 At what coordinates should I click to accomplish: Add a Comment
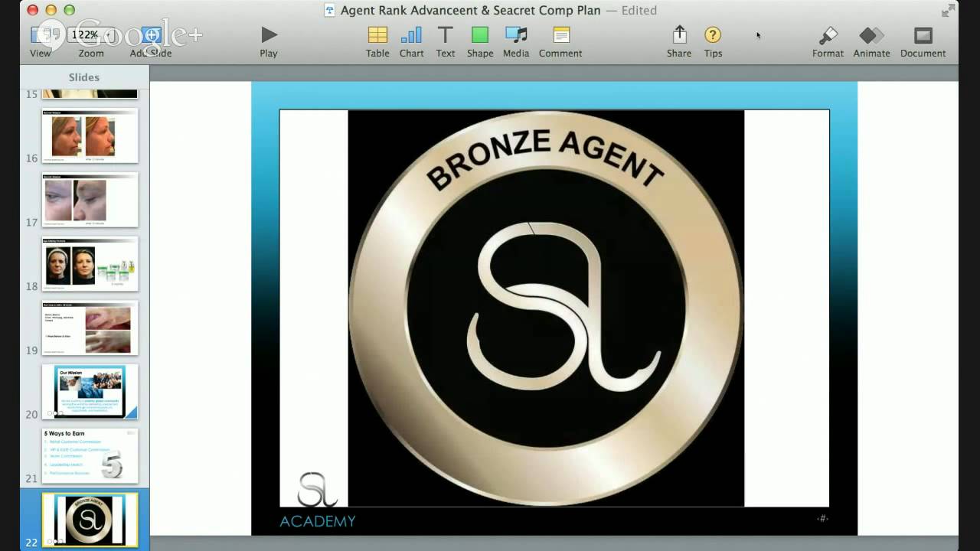[x=560, y=41]
